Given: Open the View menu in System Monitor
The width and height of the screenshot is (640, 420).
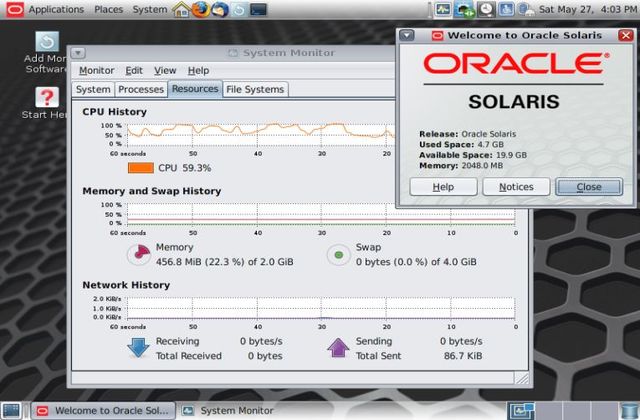Looking at the screenshot, I should point(165,71).
